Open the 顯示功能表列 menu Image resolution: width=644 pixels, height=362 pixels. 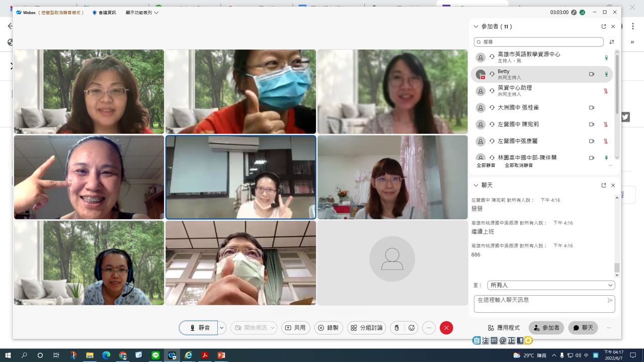click(x=142, y=13)
